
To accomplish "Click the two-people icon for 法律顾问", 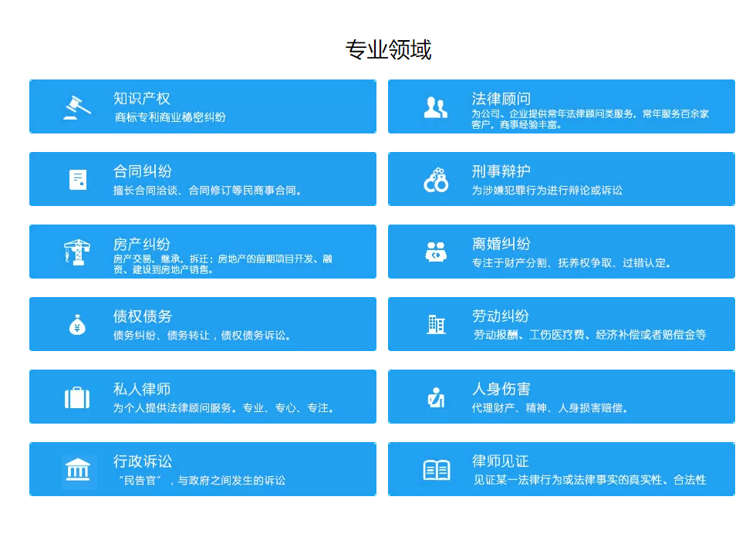I will pyautogui.click(x=435, y=107).
